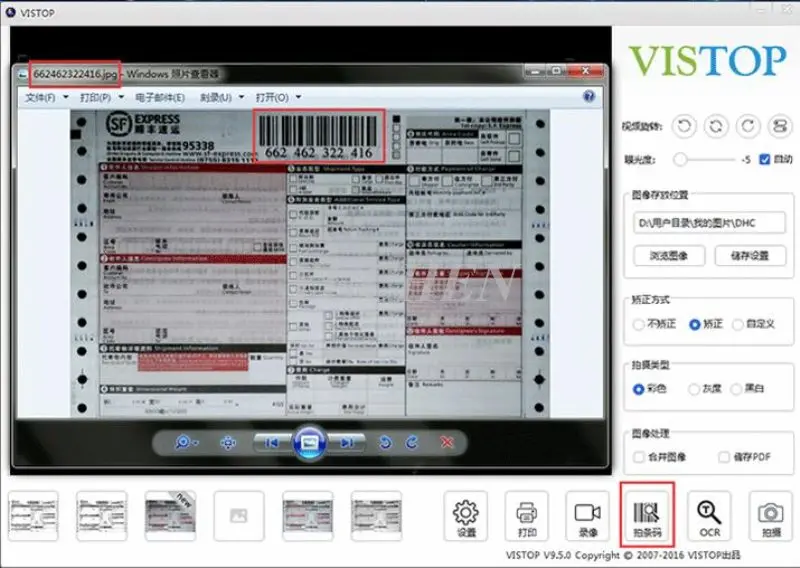Viewport: 800px width, 568px height.
Task: Click 电子邮件(E) in Photo Viewer menu bar
Action: click(160, 97)
